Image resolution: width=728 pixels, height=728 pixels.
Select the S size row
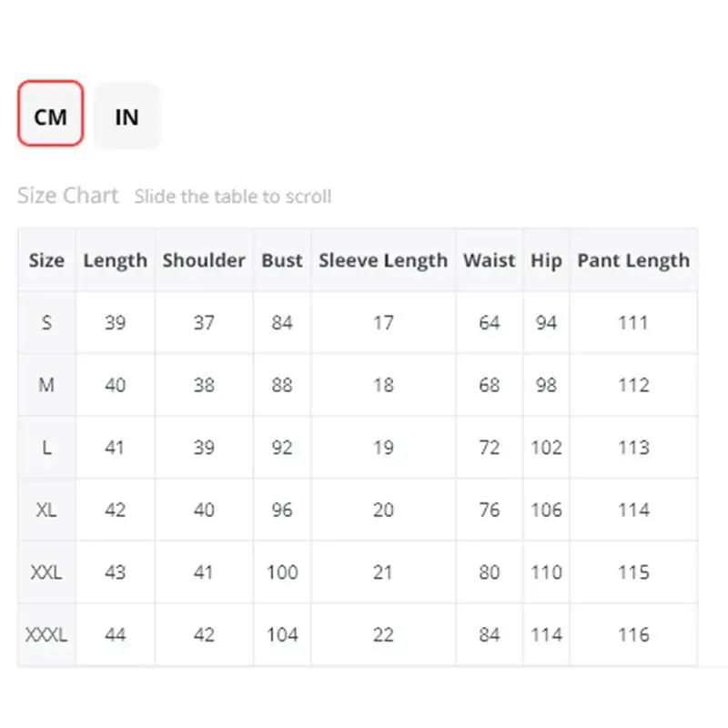point(46,322)
